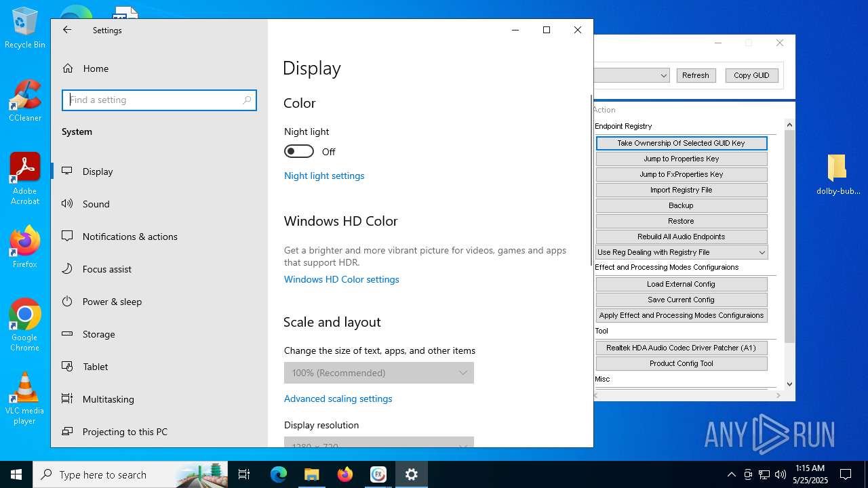Viewport: 868px width, 488px height.
Task: Click the Notifications & actions icon
Action: click(x=67, y=237)
